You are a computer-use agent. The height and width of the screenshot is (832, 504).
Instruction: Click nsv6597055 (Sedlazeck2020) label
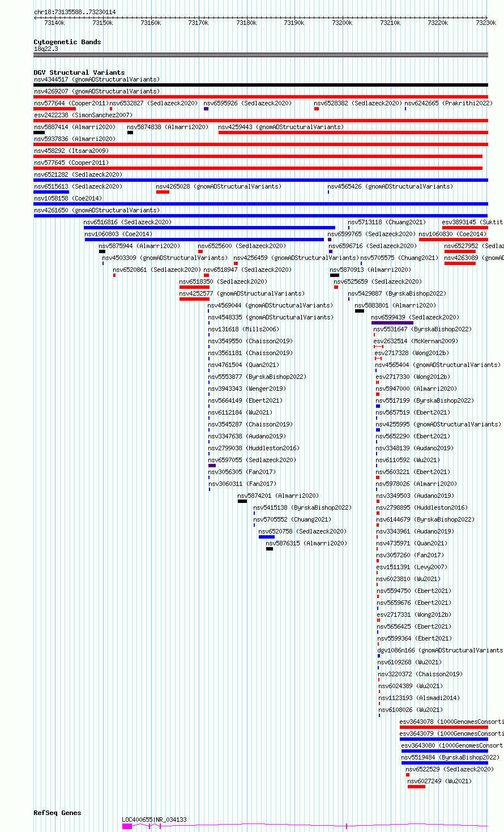[252, 460]
